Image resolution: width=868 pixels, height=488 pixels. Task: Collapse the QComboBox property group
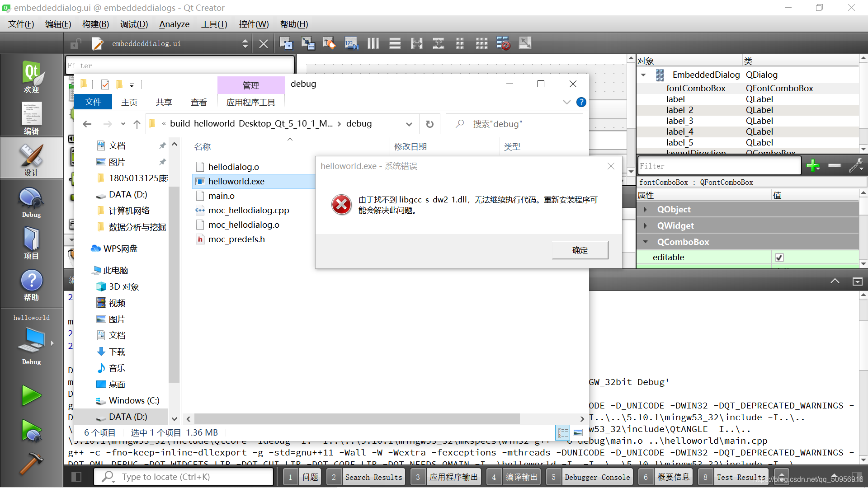(645, 242)
